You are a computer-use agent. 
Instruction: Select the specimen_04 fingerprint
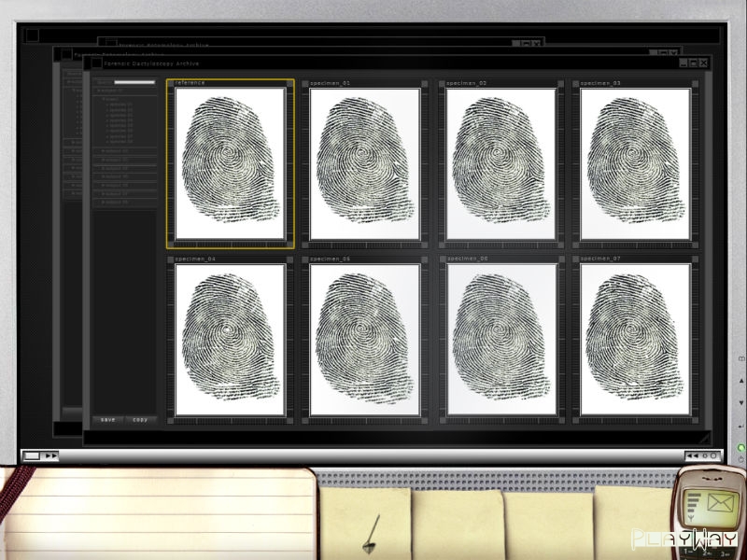click(x=230, y=340)
